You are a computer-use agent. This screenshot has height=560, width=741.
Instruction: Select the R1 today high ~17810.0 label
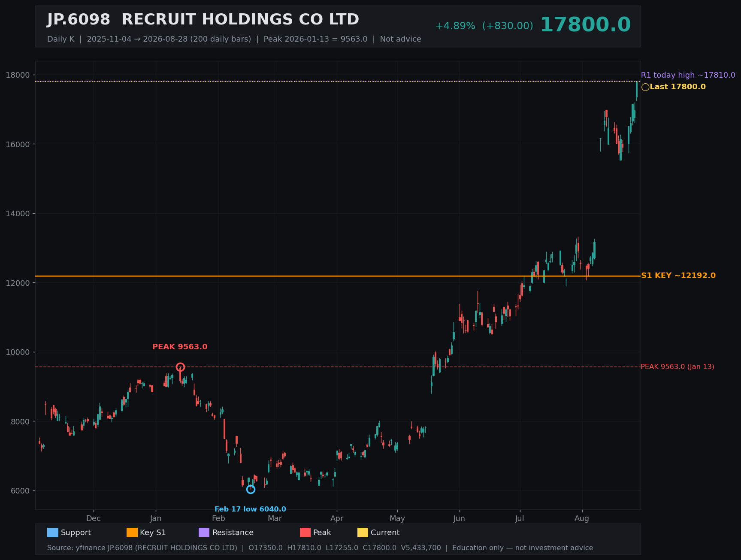688,75
